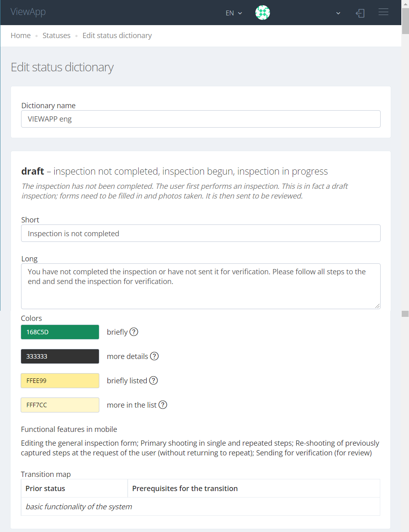The width and height of the screenshot is (409, 532).
Task: Click the help icon beside more details
Action: coord(154,356)
